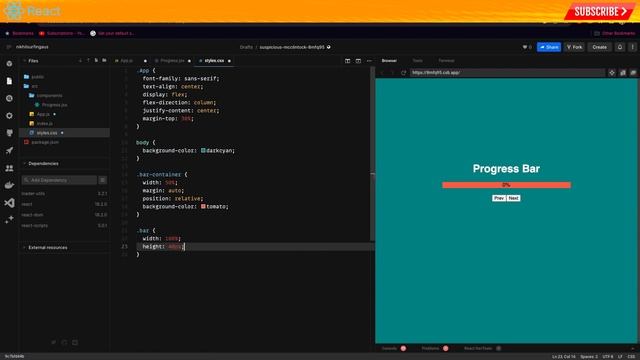This screenshot has height=360, width=640.
Task: Click the editor layout toggle icon
Action: [358, 61]
